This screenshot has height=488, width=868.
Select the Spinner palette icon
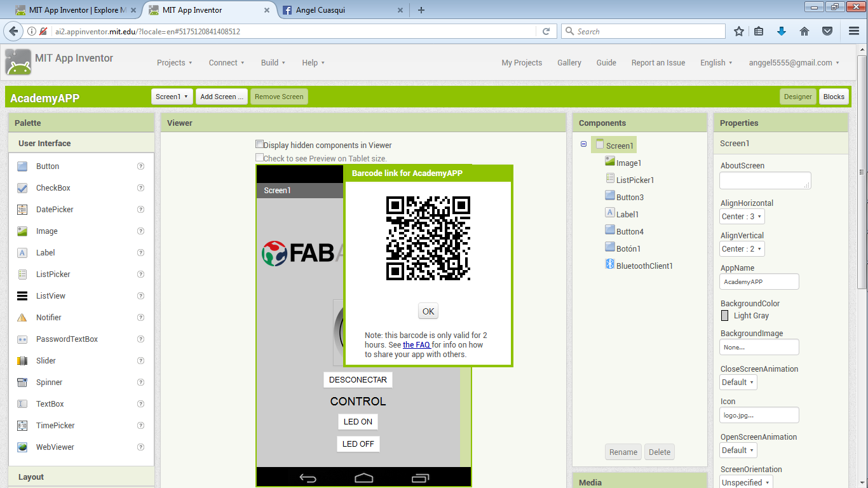coord(22,383)
